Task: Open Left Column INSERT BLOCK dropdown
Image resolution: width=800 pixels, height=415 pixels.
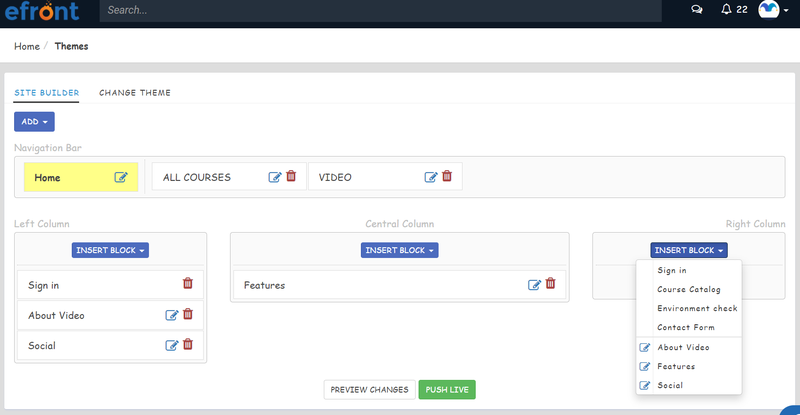Action: [x=110, y=250]
